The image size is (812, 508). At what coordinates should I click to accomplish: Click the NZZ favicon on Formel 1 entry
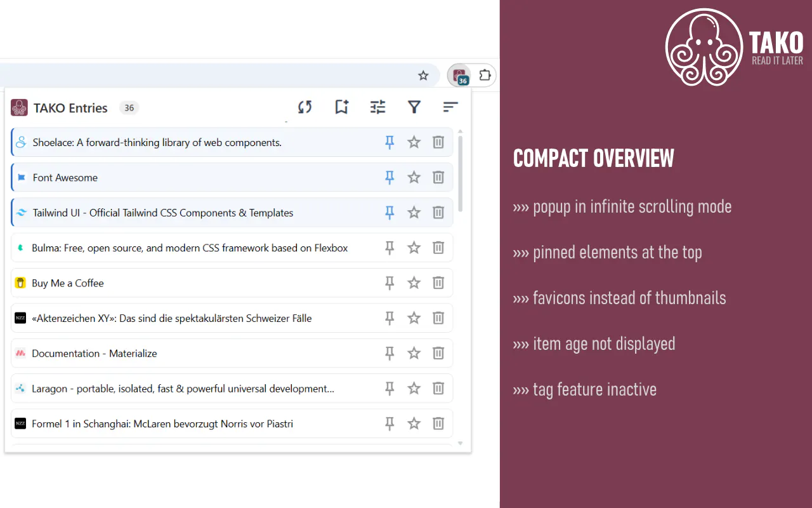click(20, 424)
